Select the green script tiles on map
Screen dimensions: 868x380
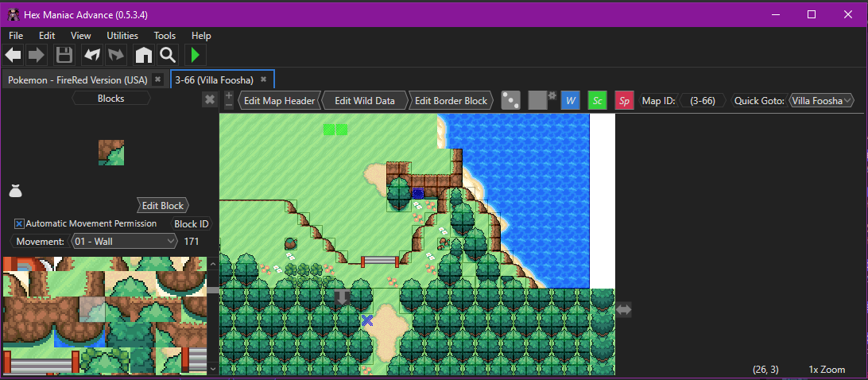[335, 130]
